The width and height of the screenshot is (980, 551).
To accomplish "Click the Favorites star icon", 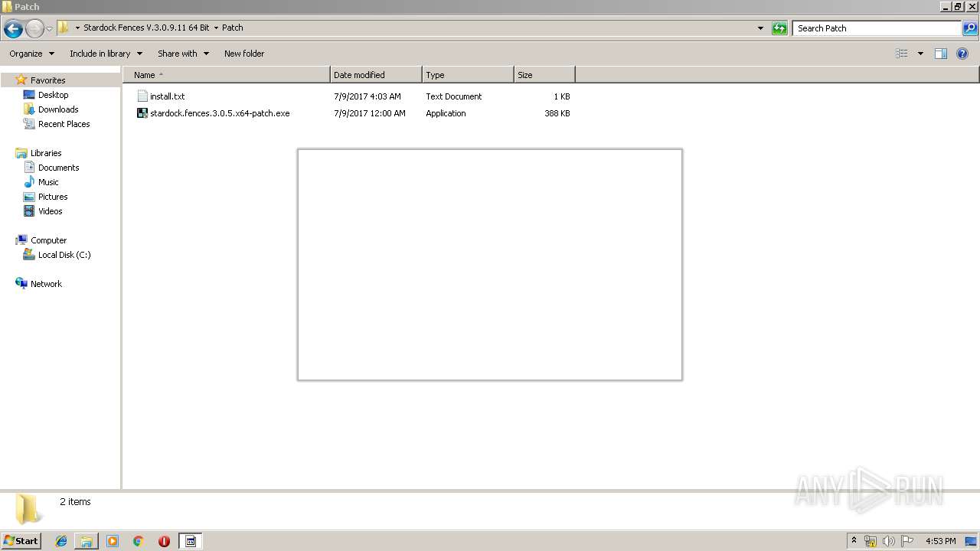I will click(21, 80).
